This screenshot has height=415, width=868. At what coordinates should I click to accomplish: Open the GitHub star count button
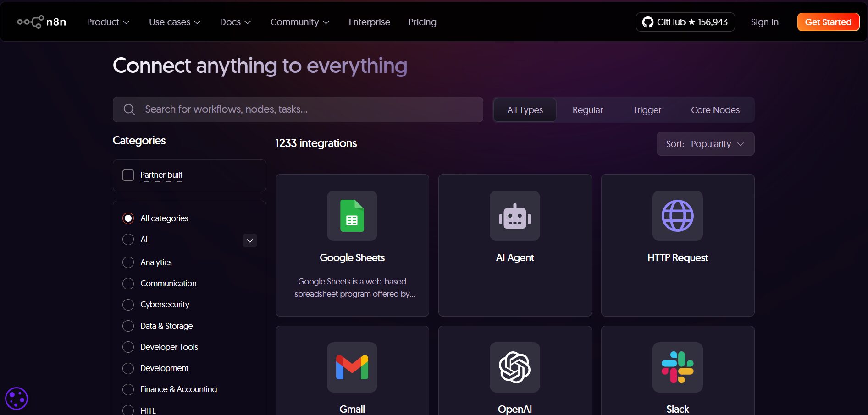pos(685,22)
